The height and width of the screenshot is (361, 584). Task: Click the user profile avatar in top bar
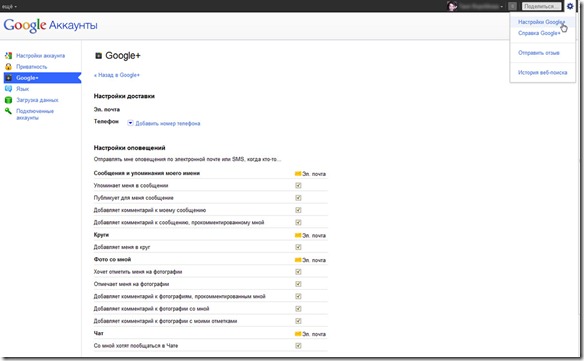click(x=452, y=6)
